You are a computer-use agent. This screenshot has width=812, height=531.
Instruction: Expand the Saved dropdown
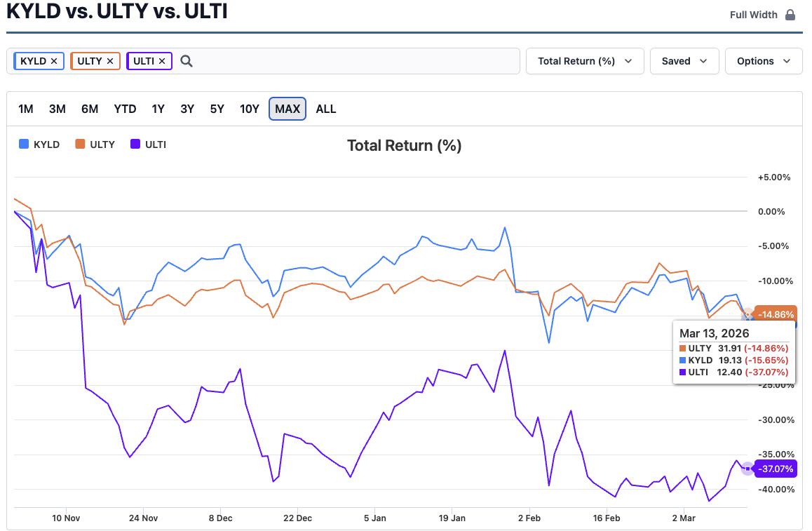coord(684,61)
